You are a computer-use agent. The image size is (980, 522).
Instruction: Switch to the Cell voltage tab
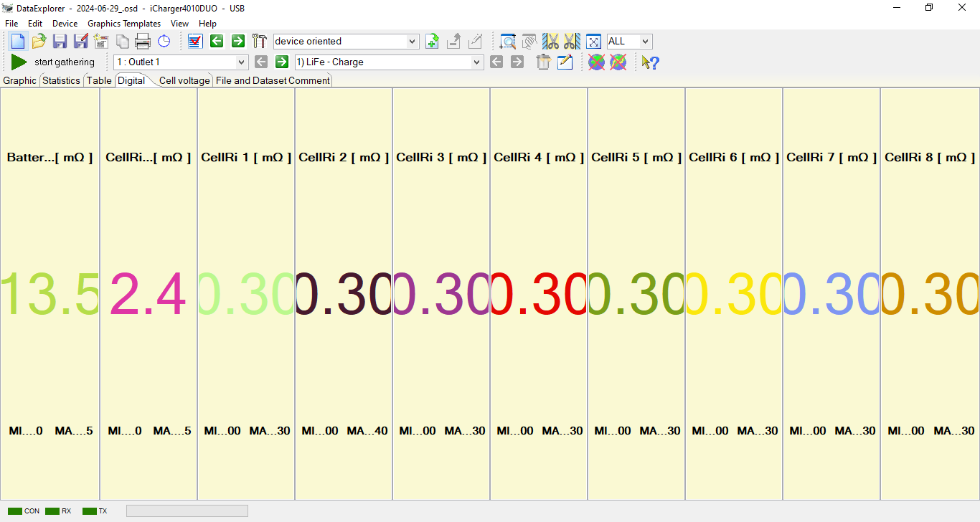pyautogui.click(x=184, y=81)
